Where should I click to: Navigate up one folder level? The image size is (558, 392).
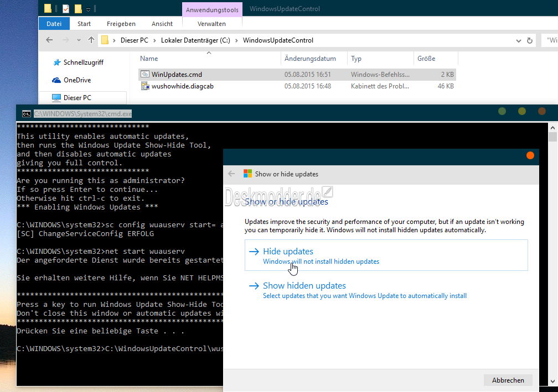[x=91, y=40]
